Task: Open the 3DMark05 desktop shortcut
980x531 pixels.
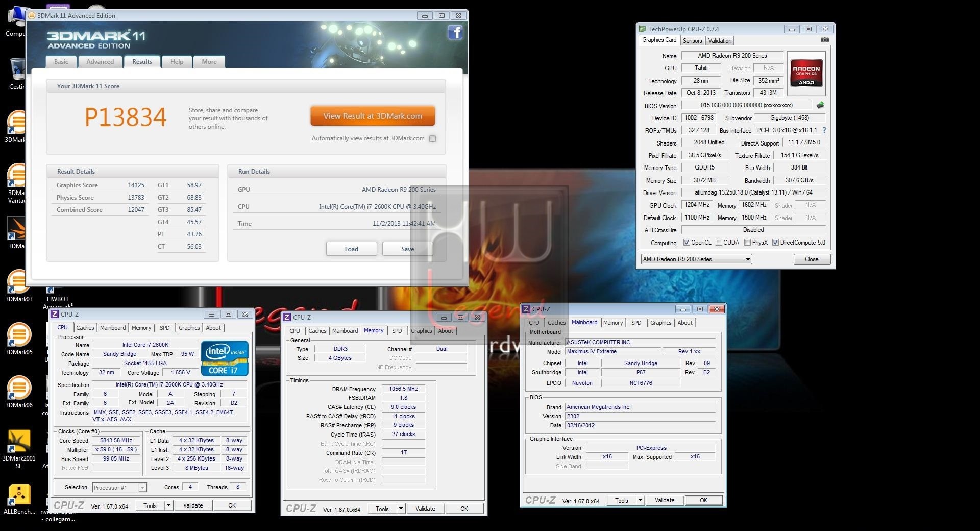Action: point(19,339)
